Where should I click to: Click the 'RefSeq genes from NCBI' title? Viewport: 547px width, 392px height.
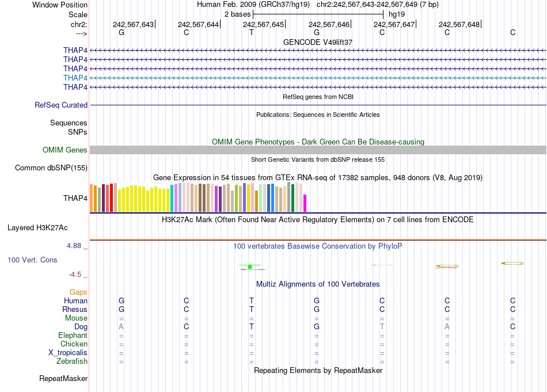click(x=318, y=97)
